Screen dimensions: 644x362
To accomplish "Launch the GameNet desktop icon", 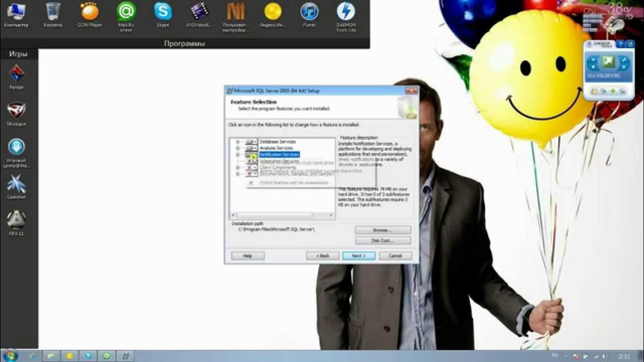I will click(x=17, y=187).
